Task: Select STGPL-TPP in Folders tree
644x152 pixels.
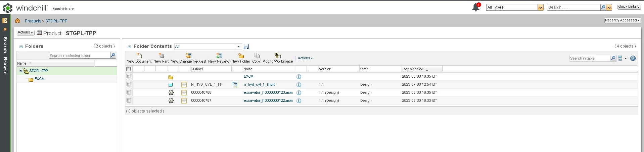Action: tap(39, 71)
